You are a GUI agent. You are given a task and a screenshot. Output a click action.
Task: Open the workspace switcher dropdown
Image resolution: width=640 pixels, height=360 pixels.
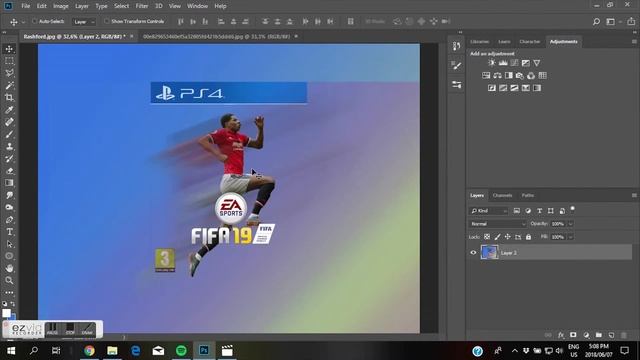(x=613, y=22)
